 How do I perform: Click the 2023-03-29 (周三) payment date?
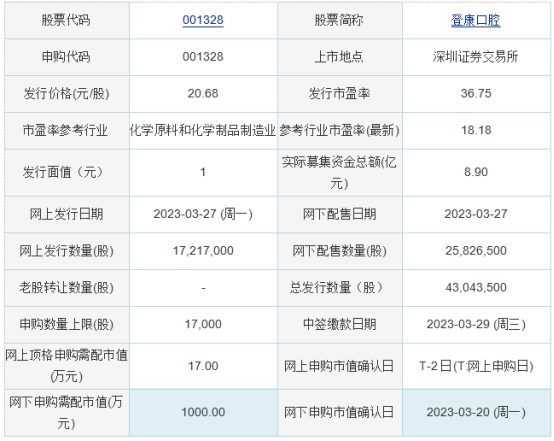pos(476,324)
